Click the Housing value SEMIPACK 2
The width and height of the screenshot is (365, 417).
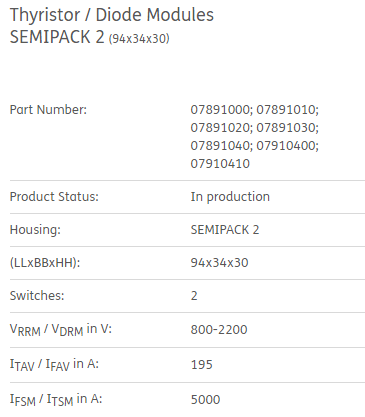[x=225, y=230]
